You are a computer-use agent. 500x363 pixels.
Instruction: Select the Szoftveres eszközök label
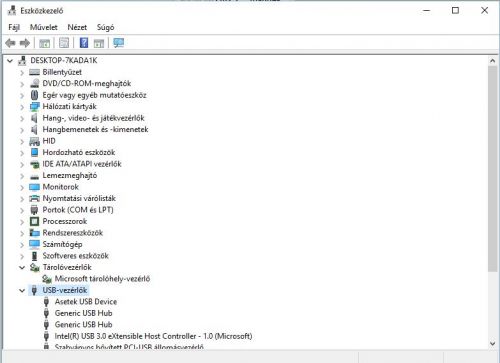(75, 256)
